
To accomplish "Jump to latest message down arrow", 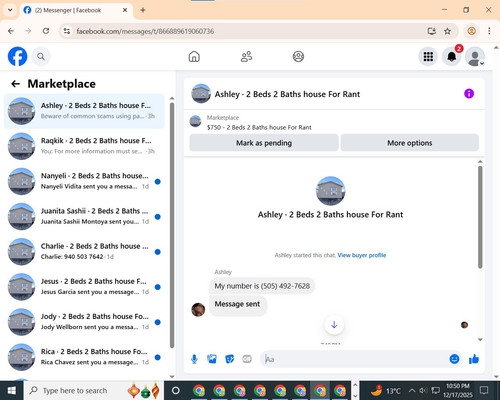I will coord(334,325).
